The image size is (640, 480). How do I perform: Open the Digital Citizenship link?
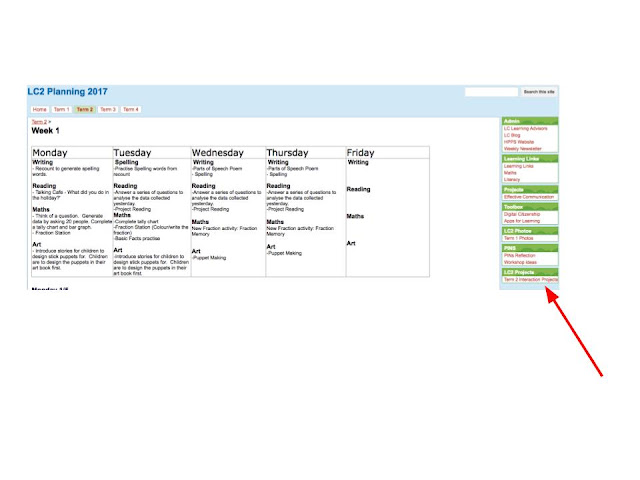[522, 214]
